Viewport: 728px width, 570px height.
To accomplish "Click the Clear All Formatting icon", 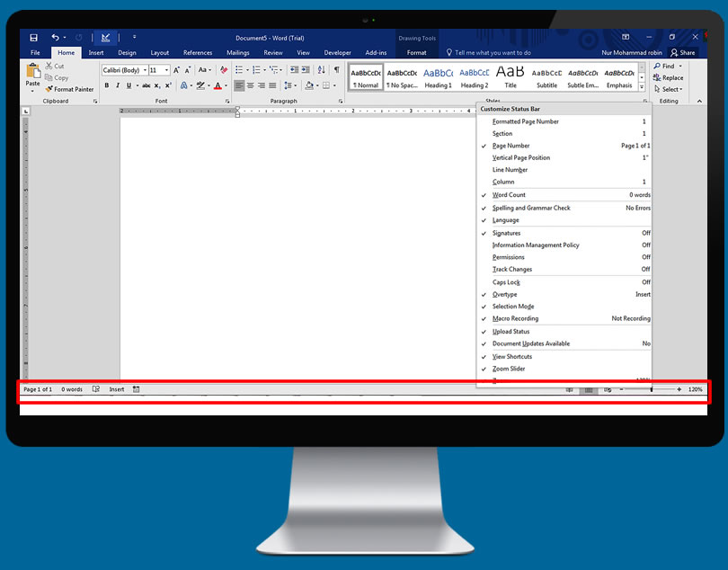I will pyautogui.click(x=224, y=70).
